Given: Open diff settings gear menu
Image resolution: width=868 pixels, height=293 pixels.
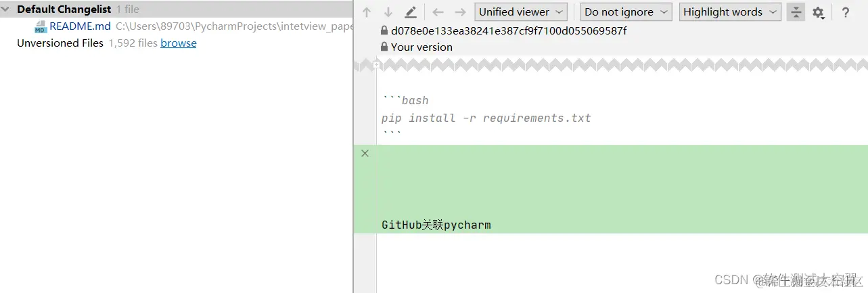Looking at the screenshot, I should click(x=818, y=12).
